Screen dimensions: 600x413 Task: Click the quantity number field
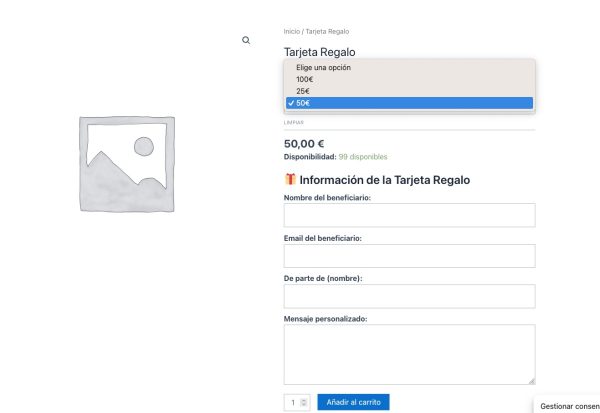(292, 402)
